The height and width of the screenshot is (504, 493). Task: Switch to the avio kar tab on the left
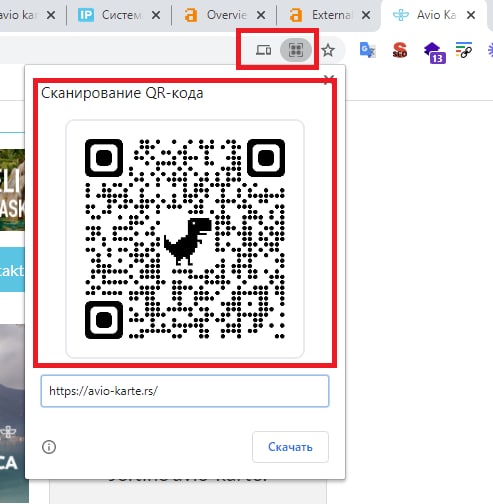(18, 15)
